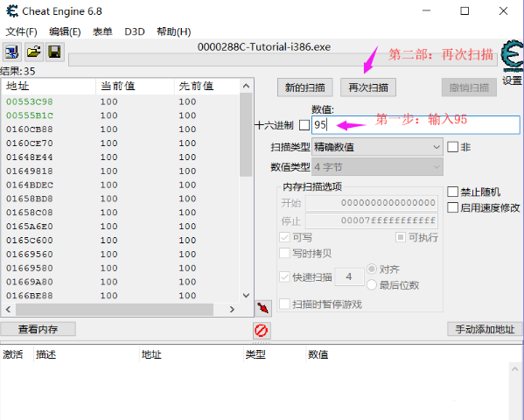Open the 扫描类型 dropdown showing 精确数值
Viewport: 524px width, 420px height.
point(377,147)
